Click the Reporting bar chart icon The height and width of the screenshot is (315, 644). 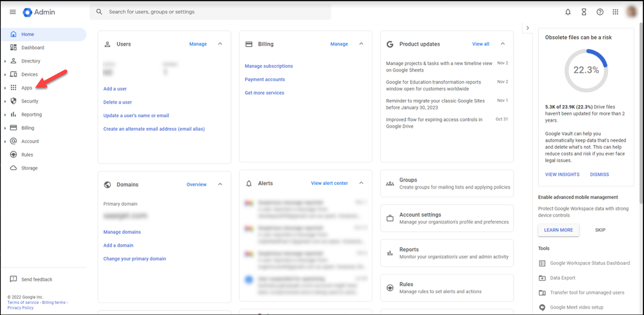tap(13, 115)
